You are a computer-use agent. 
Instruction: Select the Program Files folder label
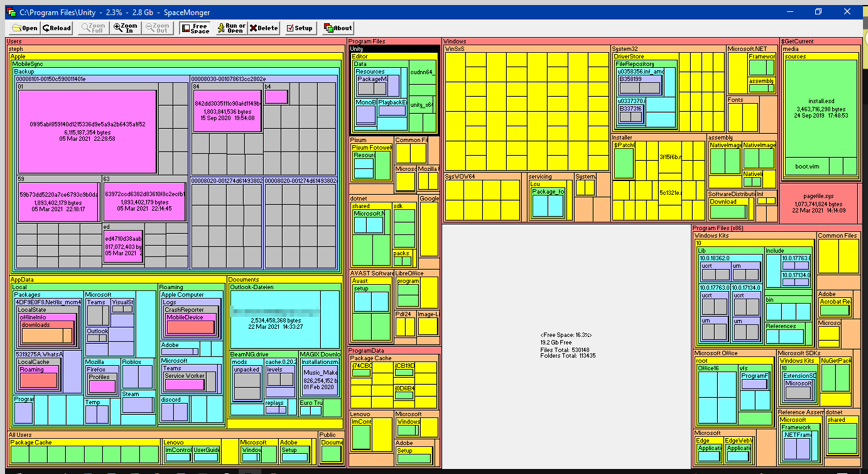coord(367,41)
